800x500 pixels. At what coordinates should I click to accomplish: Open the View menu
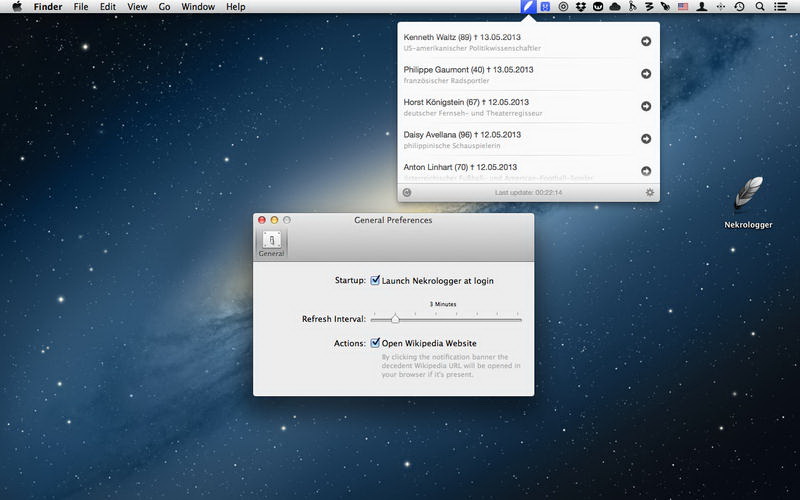pos(138,7)
